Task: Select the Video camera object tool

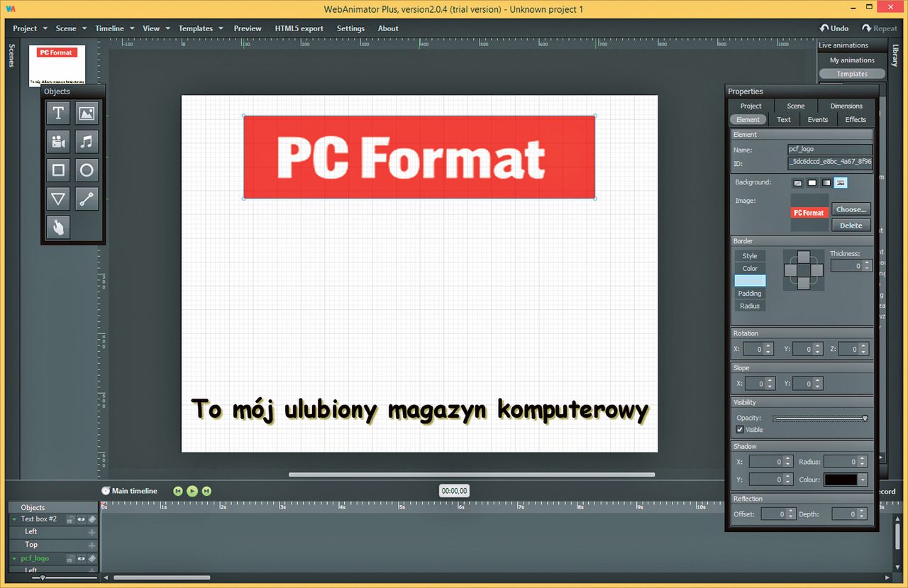Action: coord(58,142)
